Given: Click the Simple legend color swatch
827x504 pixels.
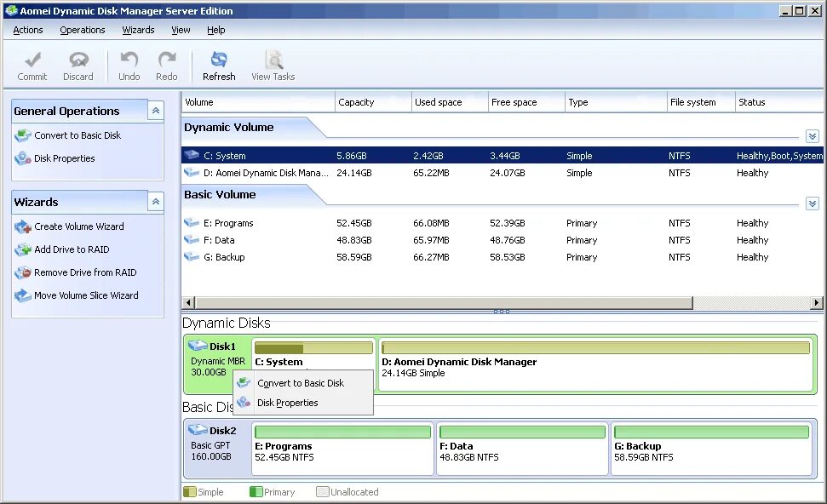Looking at the screenshot, I should (189, 491).
